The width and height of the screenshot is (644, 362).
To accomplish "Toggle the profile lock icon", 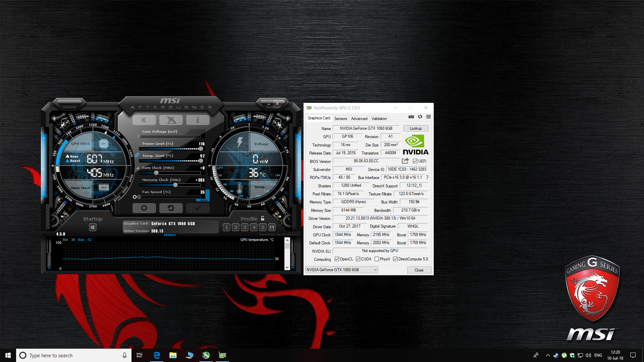I will [x=263, y=218].
